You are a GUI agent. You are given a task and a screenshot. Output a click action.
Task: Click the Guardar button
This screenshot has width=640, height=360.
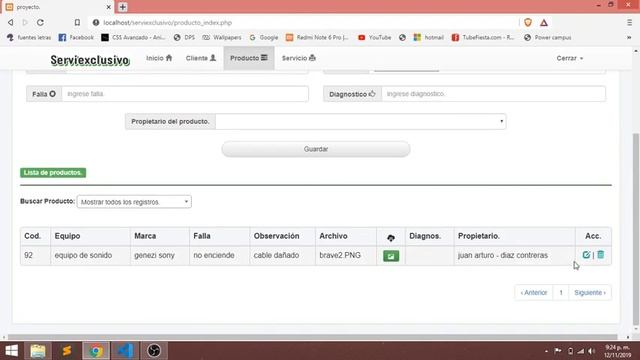point(316,149)
